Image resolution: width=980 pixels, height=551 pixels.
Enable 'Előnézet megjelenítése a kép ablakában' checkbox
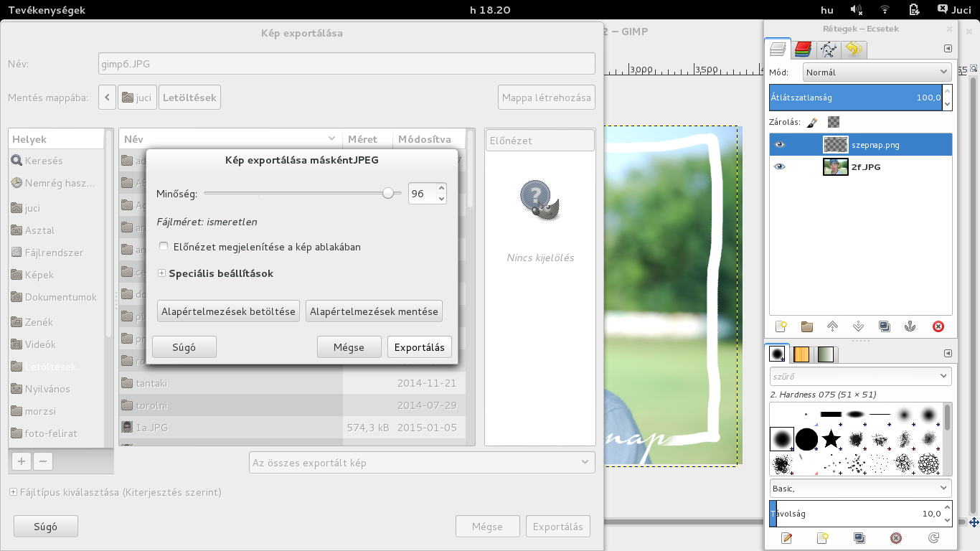click(164, 247)
